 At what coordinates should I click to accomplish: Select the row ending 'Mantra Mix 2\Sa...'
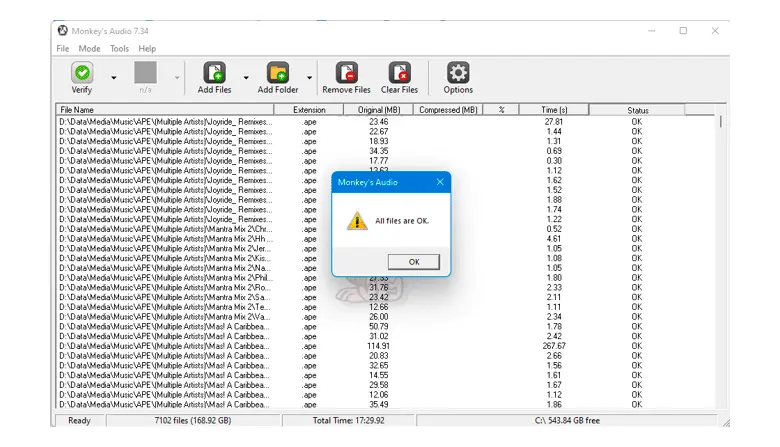[x=386, y=297]
